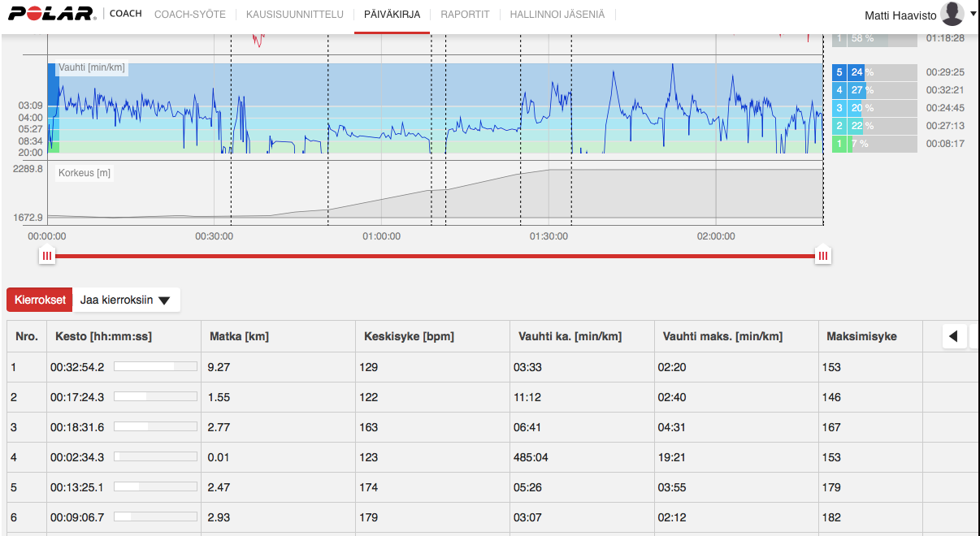Sort by the Kesto column header

click(103, 336)
